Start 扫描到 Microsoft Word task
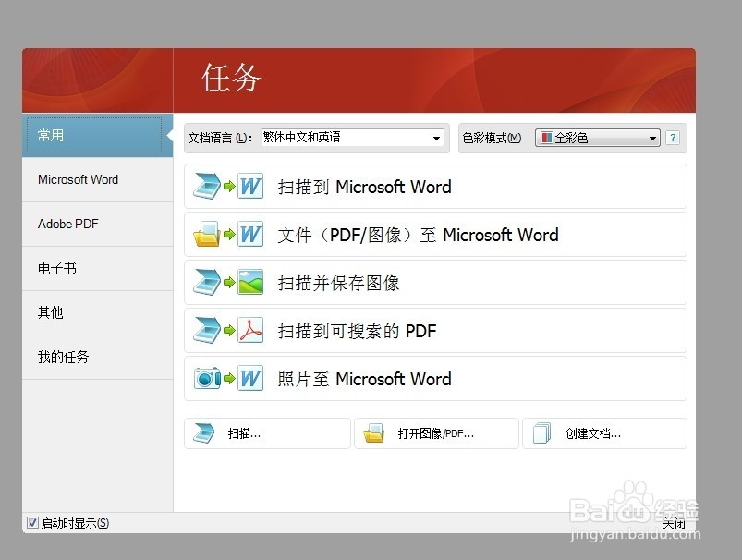The width and height of the screenshot is (742, 560). coord(435,187)
